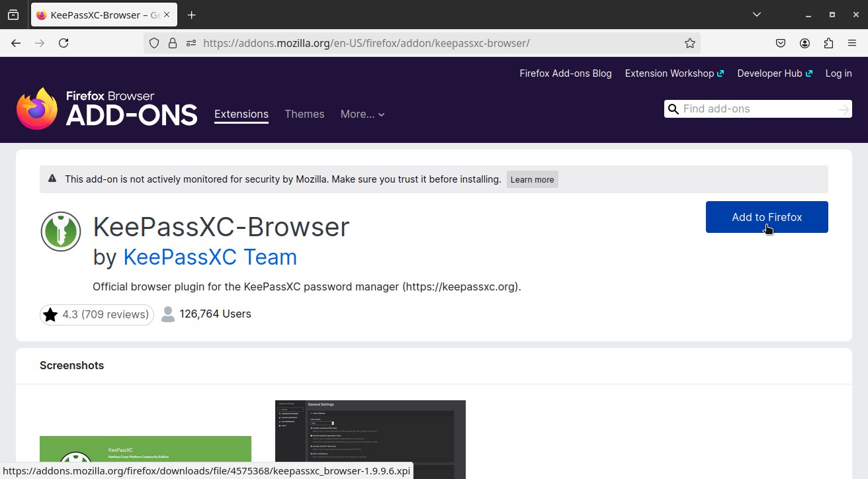Open the extensions puzzle-piece icon
This screenshot has height=479, width=868.
click(x=828, y=43)
